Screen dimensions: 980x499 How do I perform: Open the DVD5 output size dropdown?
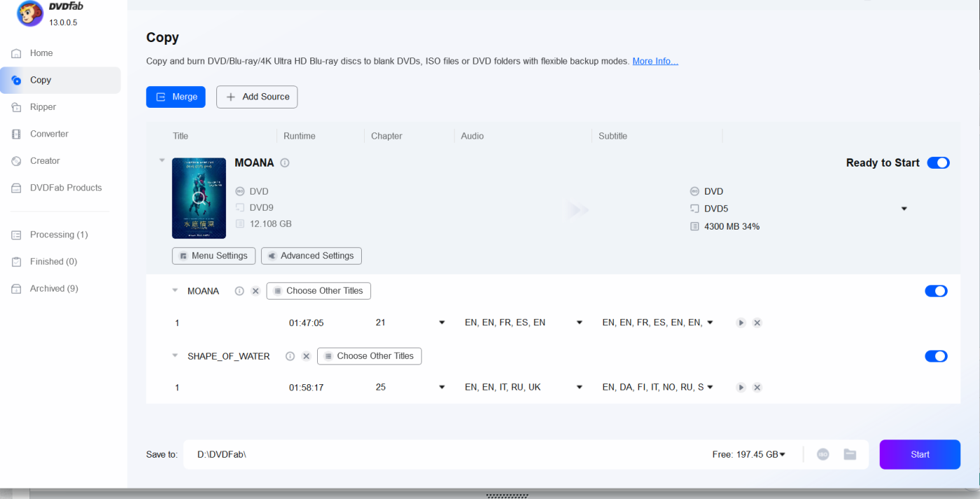(904, 209)
